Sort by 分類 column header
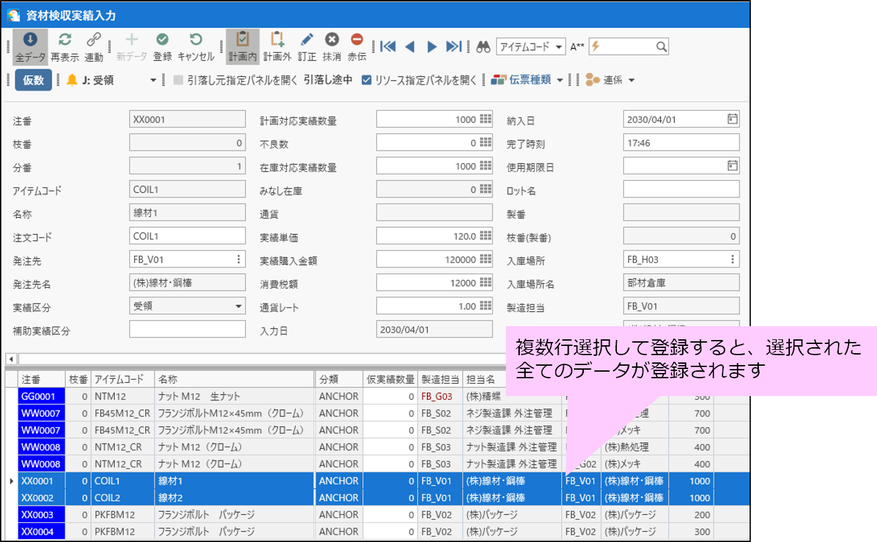The width and height of the screenshot is (877, 542). tap(339, 379)
